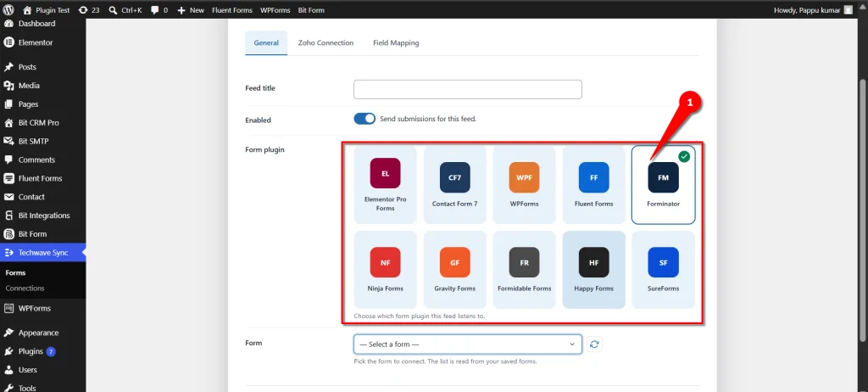Select the Happy Forms plugin card
868x392 pixels.
tap(594, 270)
